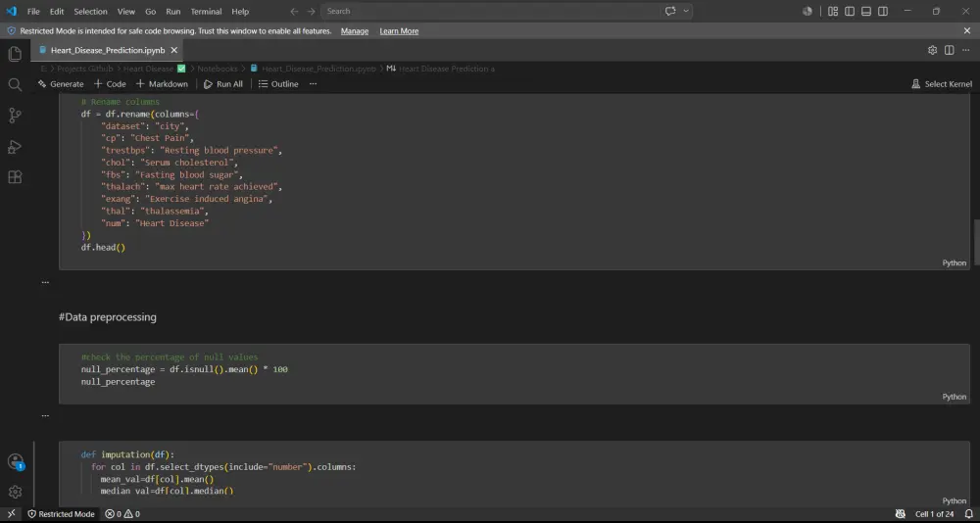The height and width of the screenshot is (523, 980).
Task: Click the #Data preprocessing markdown cell
Action: [108, 317]
